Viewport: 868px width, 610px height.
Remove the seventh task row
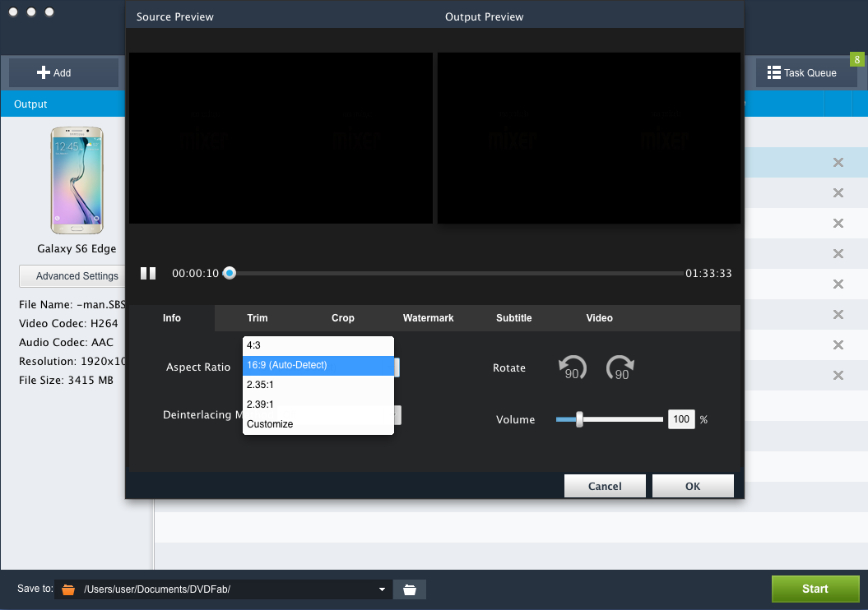tap(838, 345)
